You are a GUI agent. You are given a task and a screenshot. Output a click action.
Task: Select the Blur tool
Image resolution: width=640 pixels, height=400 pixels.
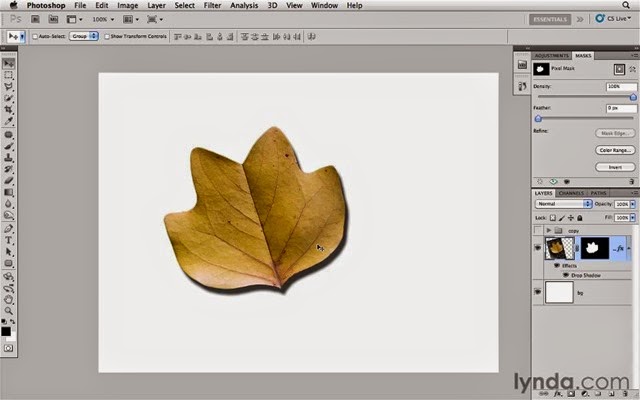click(8, 204)
